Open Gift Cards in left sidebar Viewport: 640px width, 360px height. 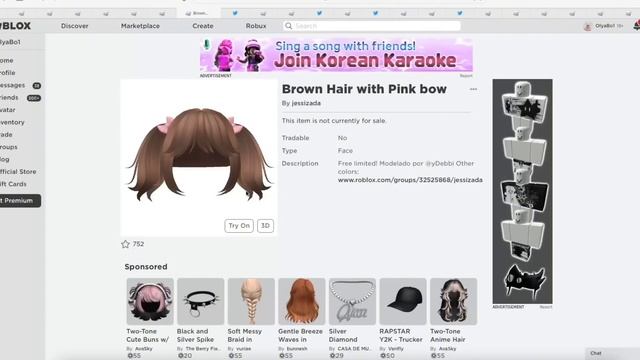pos(13,184)
